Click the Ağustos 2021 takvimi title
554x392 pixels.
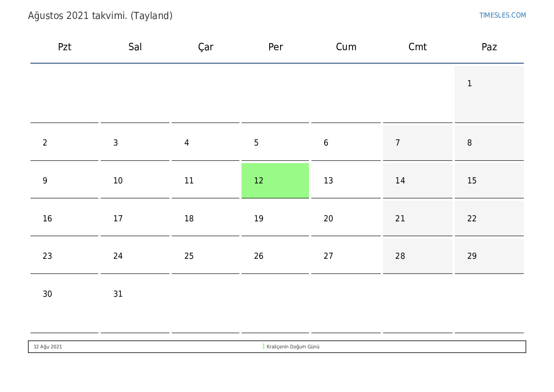pos(100,16)
